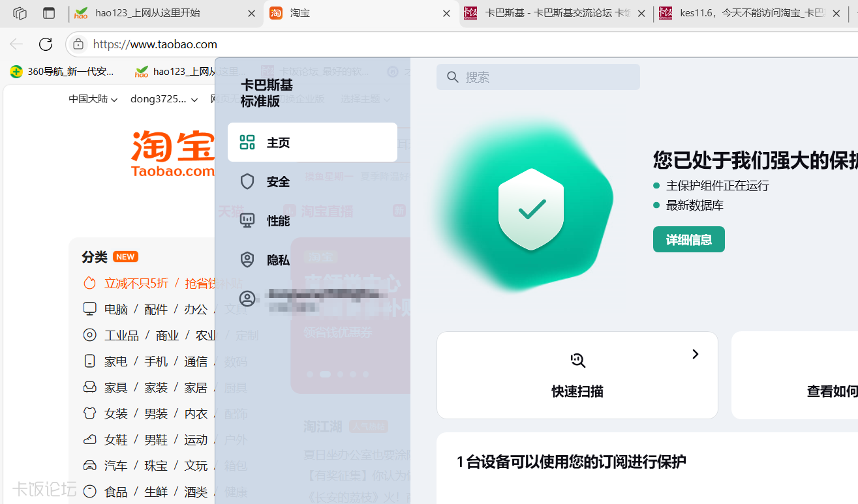This screenshot has height=504, width=858.
Task: Click the 最新数据库 status text
Action: [695, 205]
